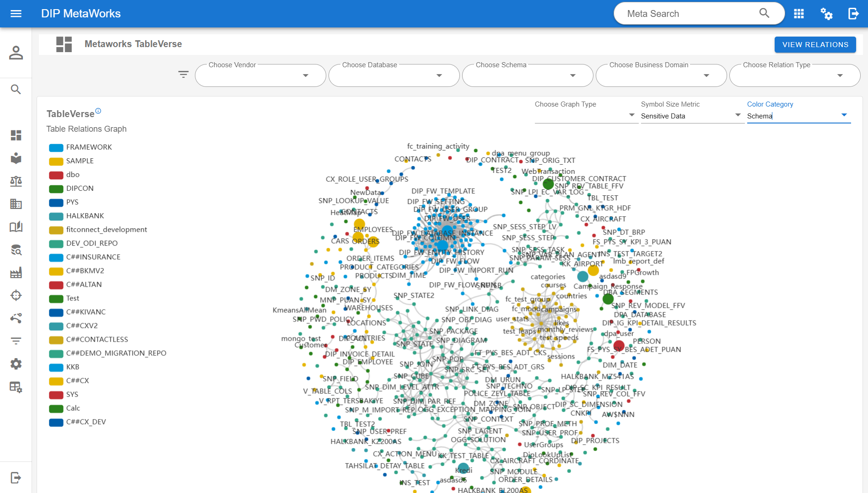Select the C##CX_DEV legend item
868x493 pixels.
coord(77,422)
